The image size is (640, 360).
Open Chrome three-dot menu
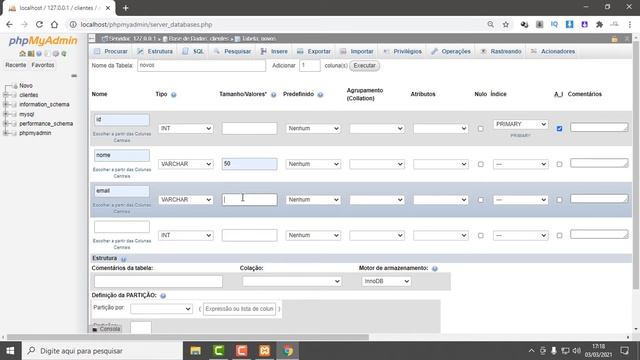point(630,24)
